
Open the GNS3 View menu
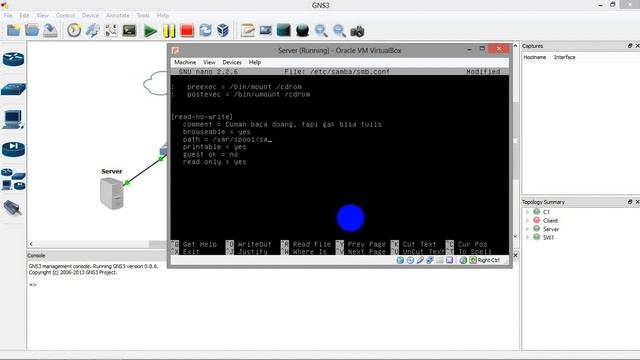pyautogui.click(x=42, y=15)
